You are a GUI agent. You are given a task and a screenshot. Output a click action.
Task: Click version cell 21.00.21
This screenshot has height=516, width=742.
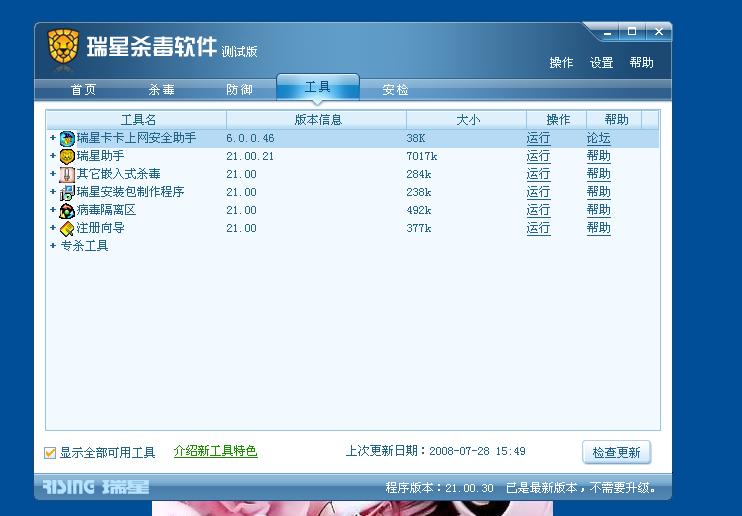[x=250, y=156]
